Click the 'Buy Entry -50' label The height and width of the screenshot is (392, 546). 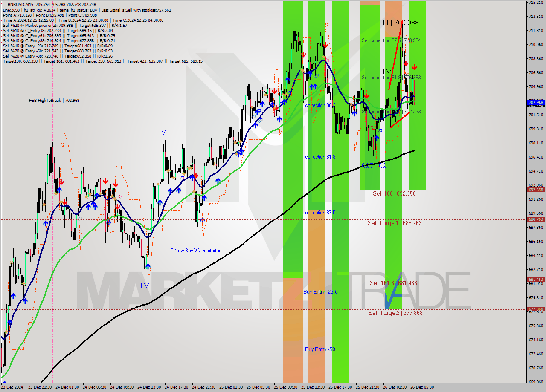(320, 349)
